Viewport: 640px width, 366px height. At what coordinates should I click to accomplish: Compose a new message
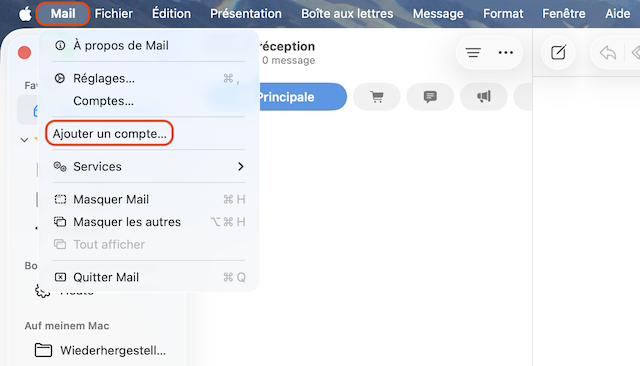(x=558, y=53)
